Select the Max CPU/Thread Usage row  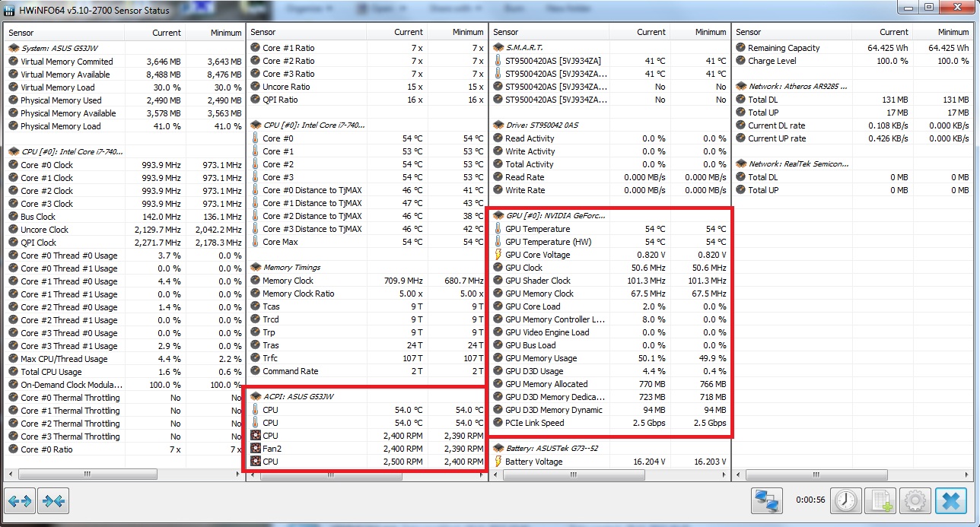click(x=125, y=359)
